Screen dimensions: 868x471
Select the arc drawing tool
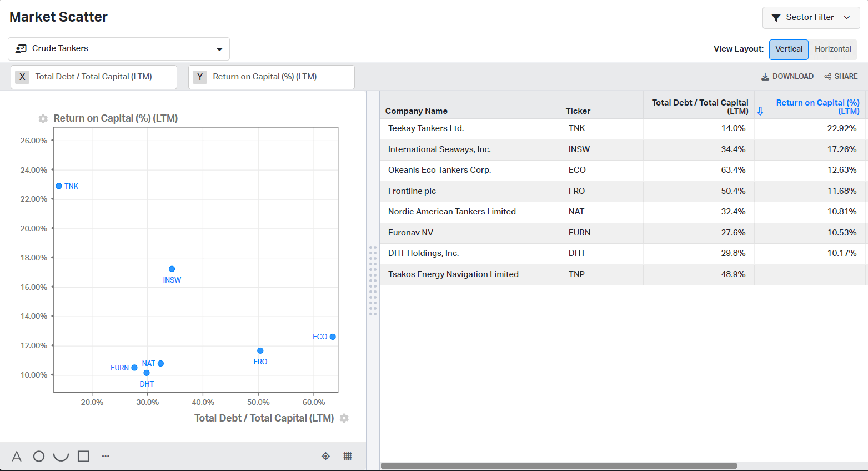point(61,457)
